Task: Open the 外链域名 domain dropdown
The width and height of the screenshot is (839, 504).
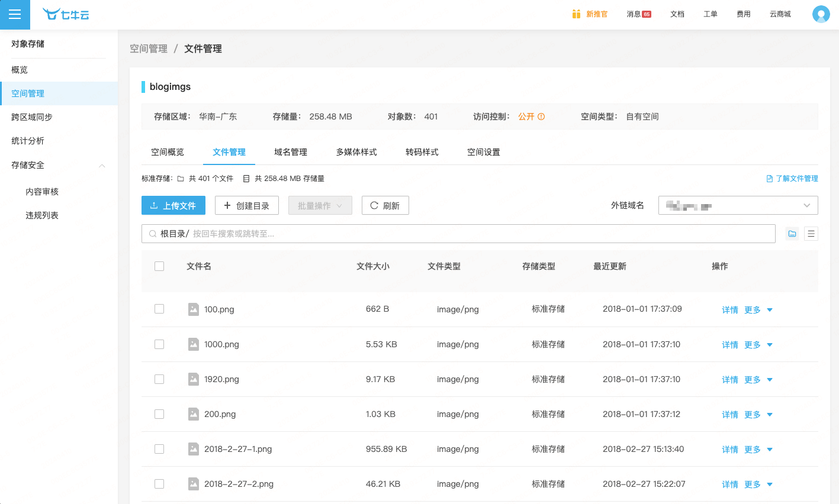Action: 738,205
